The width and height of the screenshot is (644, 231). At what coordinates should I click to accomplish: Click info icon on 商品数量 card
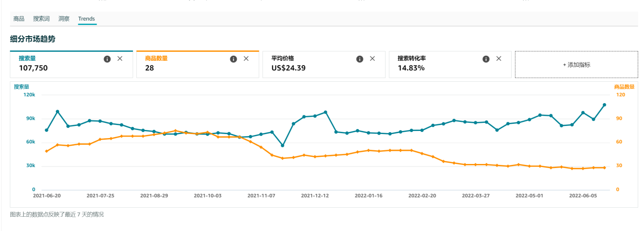click(x=233, y=59)
